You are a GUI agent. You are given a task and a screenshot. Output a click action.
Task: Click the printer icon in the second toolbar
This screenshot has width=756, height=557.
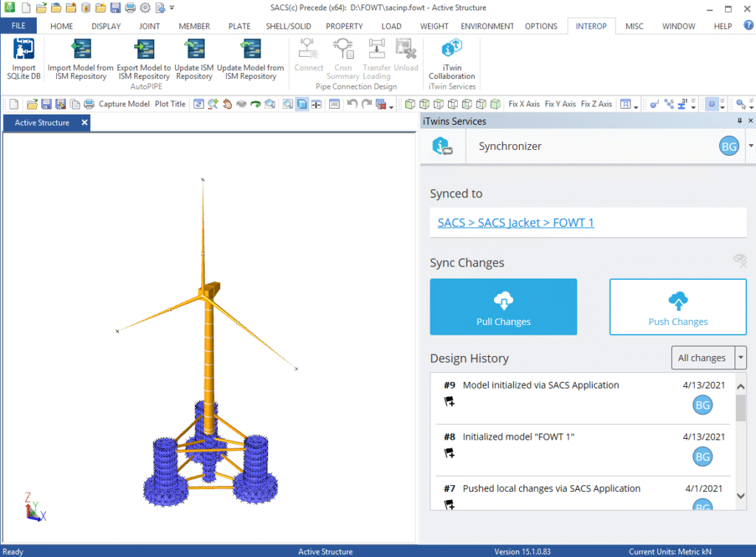pos(89,104)
